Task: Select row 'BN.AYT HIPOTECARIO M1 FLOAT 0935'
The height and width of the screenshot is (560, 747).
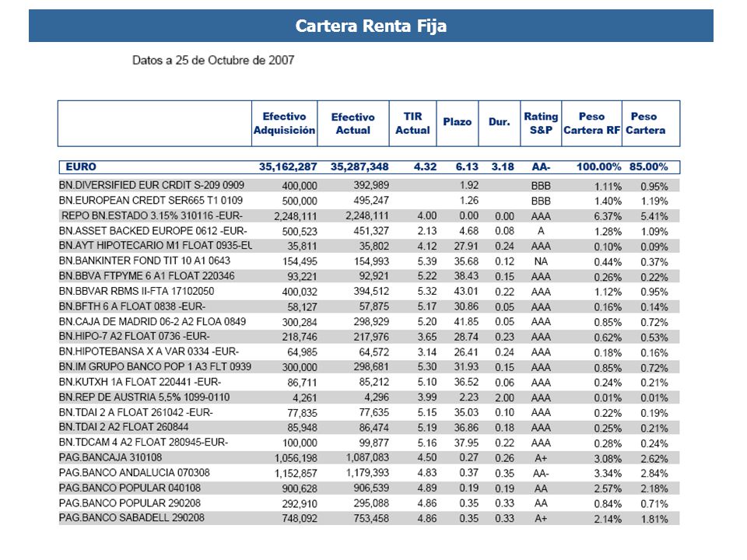Action: point(369,246)
